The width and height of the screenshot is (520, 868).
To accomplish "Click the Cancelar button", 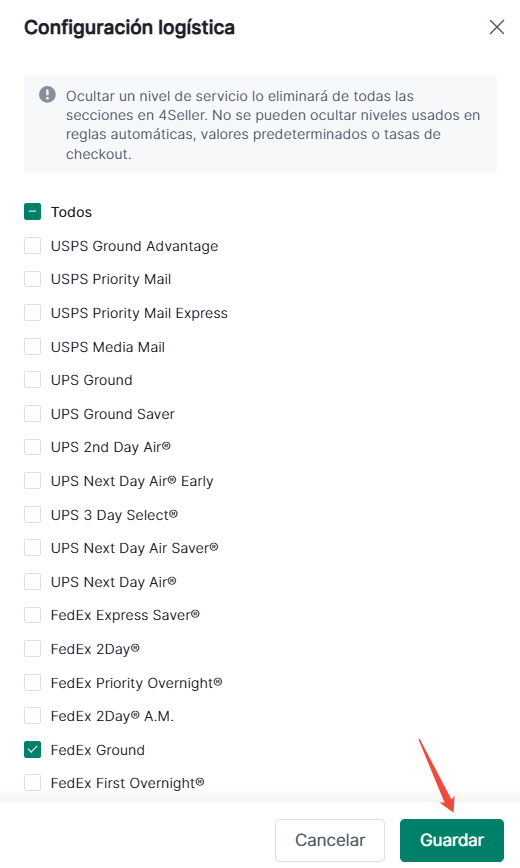I will point(330,840).
